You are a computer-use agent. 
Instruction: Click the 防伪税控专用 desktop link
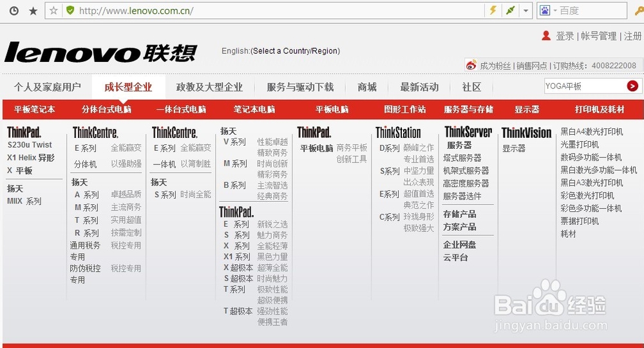pyautogui.click(x=85, y=274)
